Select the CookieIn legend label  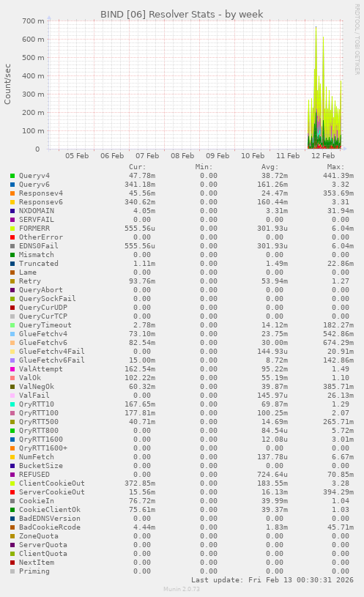point(37,501)
